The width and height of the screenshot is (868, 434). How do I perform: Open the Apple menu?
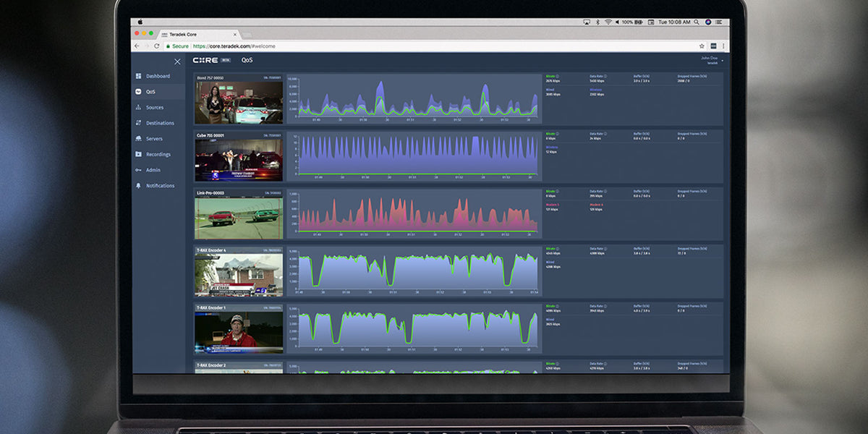[140, 22]
